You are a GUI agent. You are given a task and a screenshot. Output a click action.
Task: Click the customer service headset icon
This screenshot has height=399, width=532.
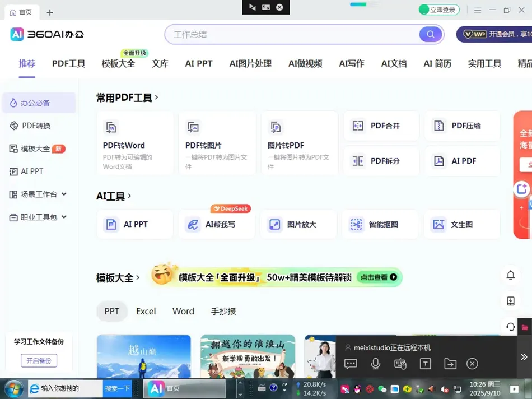(x=511, y=327)
